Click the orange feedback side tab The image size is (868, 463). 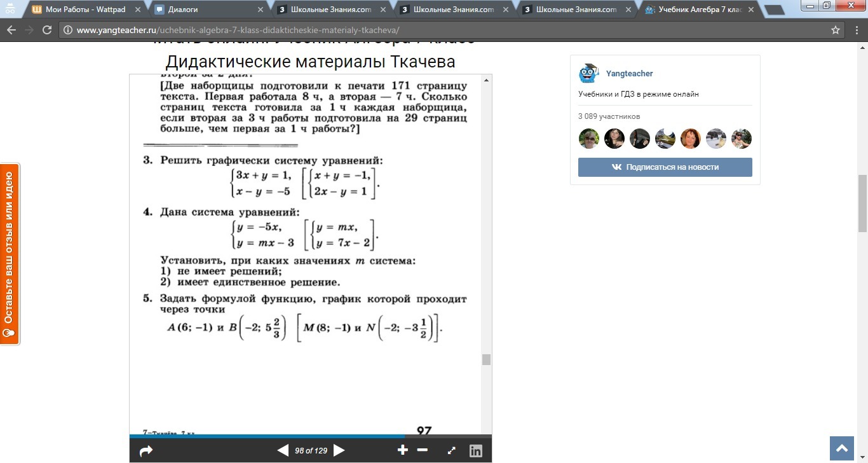click(x=10, y=254)
